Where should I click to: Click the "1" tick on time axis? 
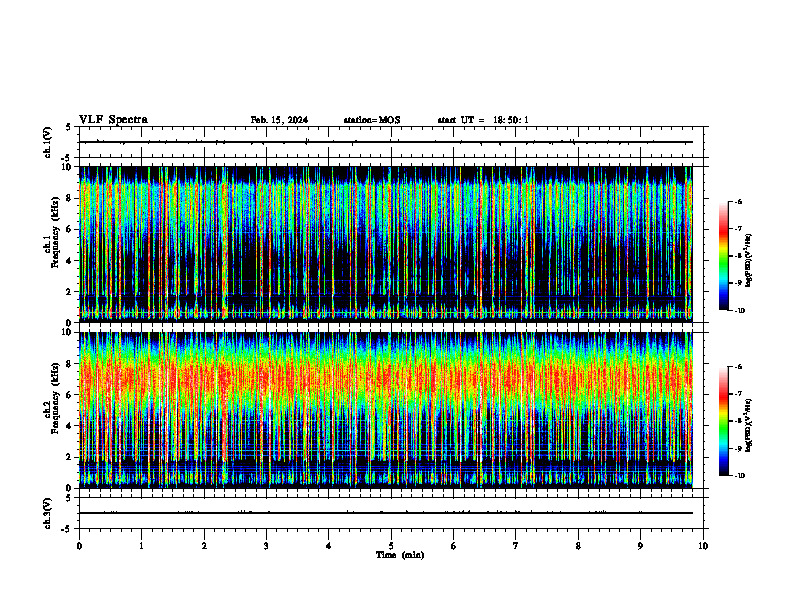[x=141, y=546]
